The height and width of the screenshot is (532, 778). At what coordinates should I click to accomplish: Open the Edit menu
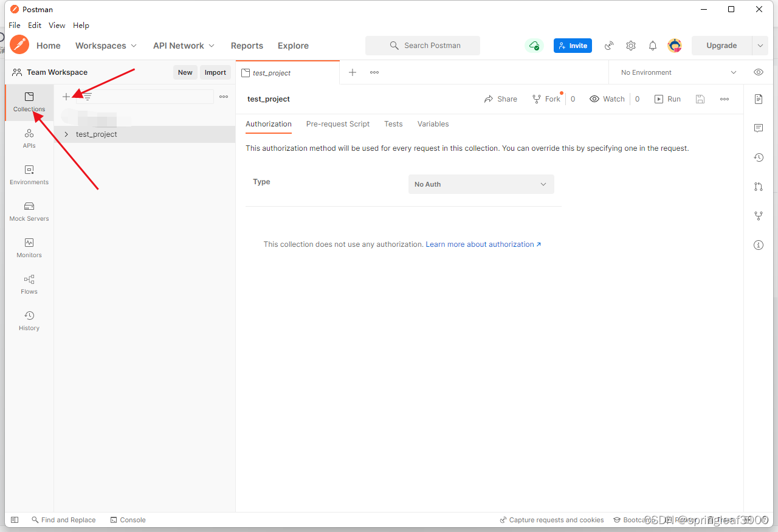tap(35, 26)
